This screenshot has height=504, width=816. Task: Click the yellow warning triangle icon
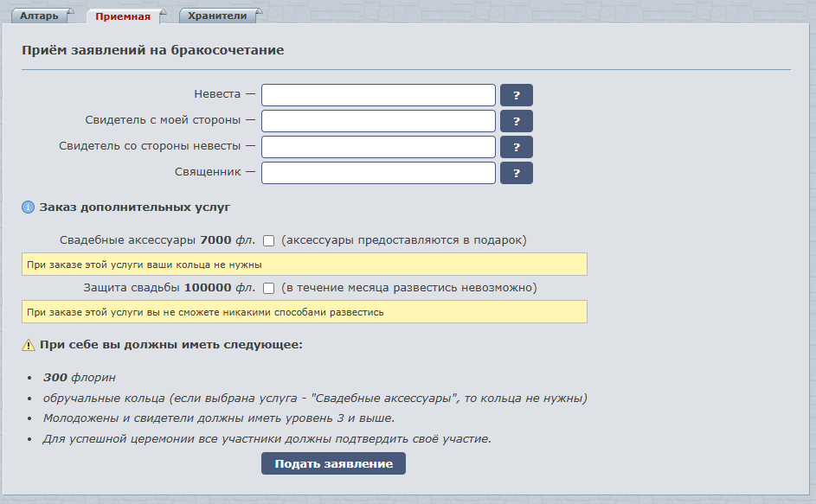click(x=28, y=345)
